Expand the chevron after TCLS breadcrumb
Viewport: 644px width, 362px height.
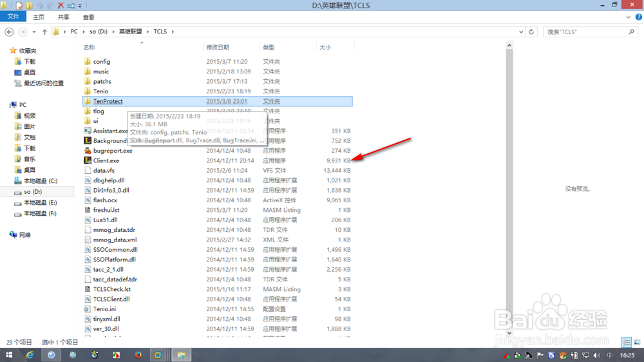173,32
